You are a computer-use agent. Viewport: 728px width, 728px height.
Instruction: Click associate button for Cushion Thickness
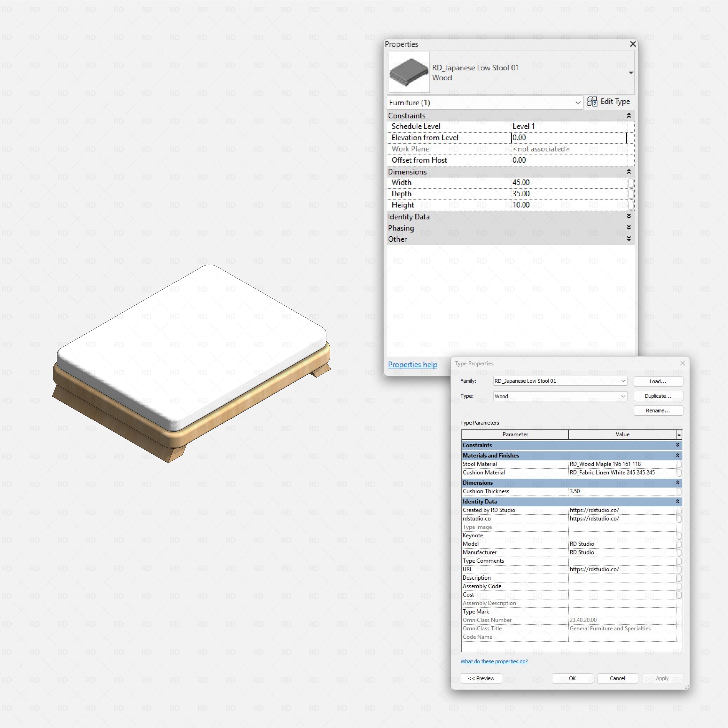click(679, 491)
